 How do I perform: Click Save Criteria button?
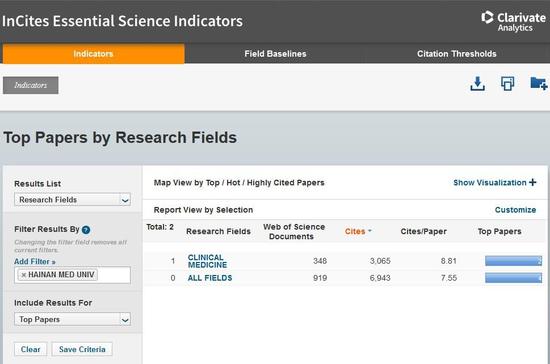coord(82,349)
